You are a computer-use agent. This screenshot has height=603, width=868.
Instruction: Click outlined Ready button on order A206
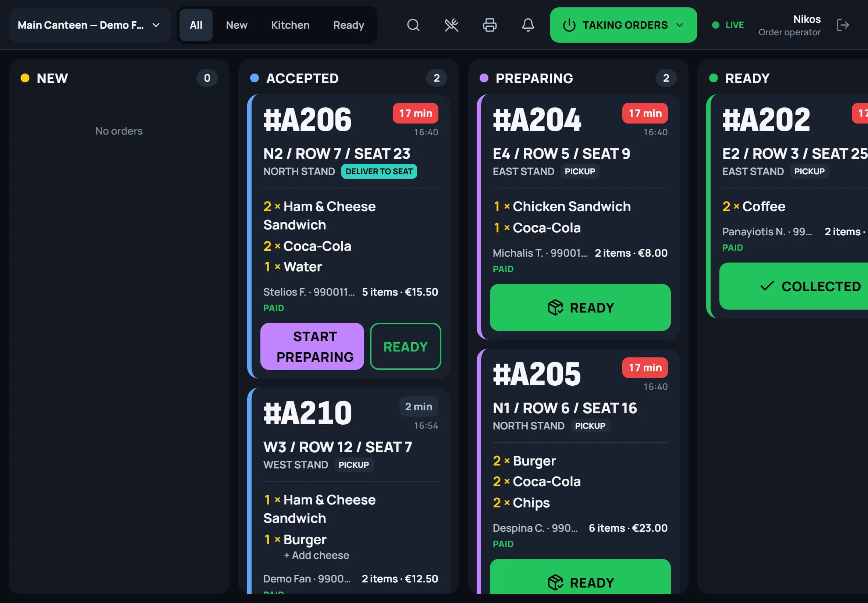pyautogui.click(x=405, y=346)
